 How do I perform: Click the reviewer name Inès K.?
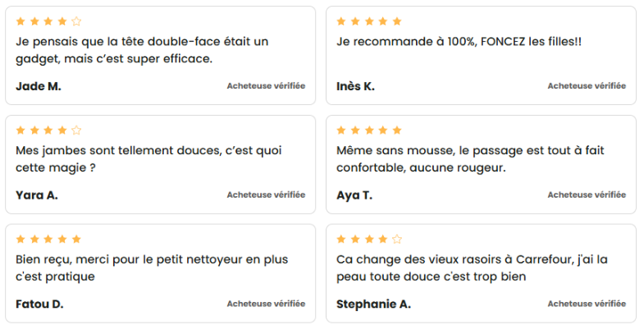(x=355, y=86)
